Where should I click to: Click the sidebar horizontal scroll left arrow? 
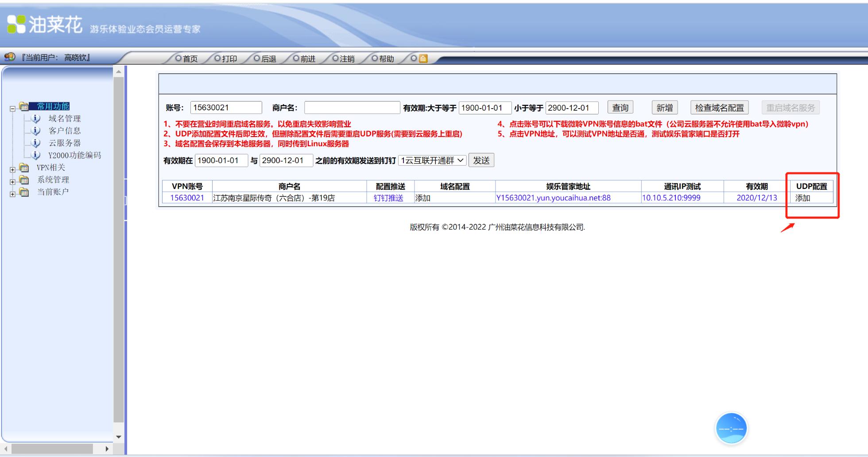point(6,449)
